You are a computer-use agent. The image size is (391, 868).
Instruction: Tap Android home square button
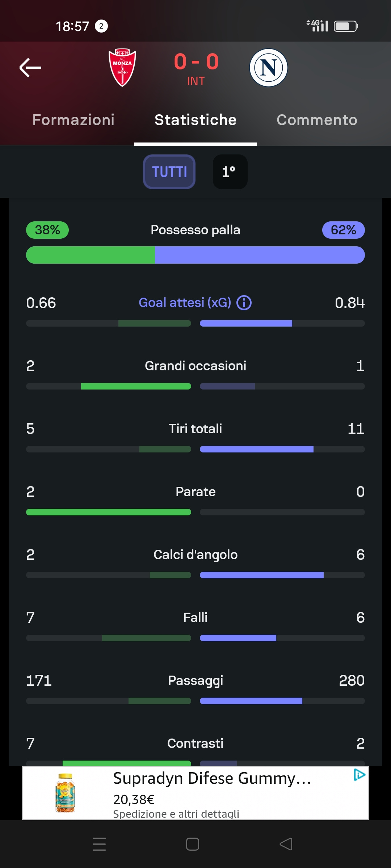click(x=193, y=844)
